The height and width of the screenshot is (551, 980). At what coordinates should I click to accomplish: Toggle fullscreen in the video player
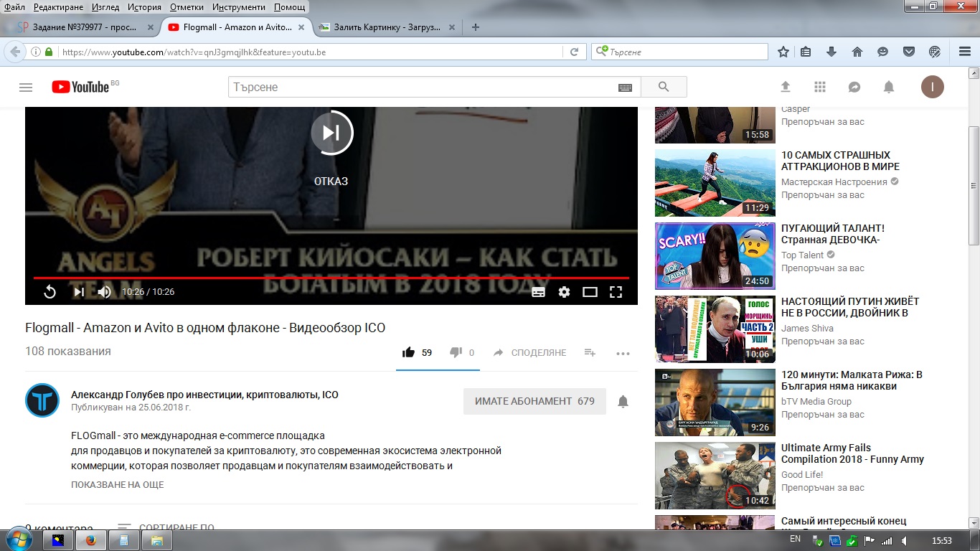coord(616,292)
